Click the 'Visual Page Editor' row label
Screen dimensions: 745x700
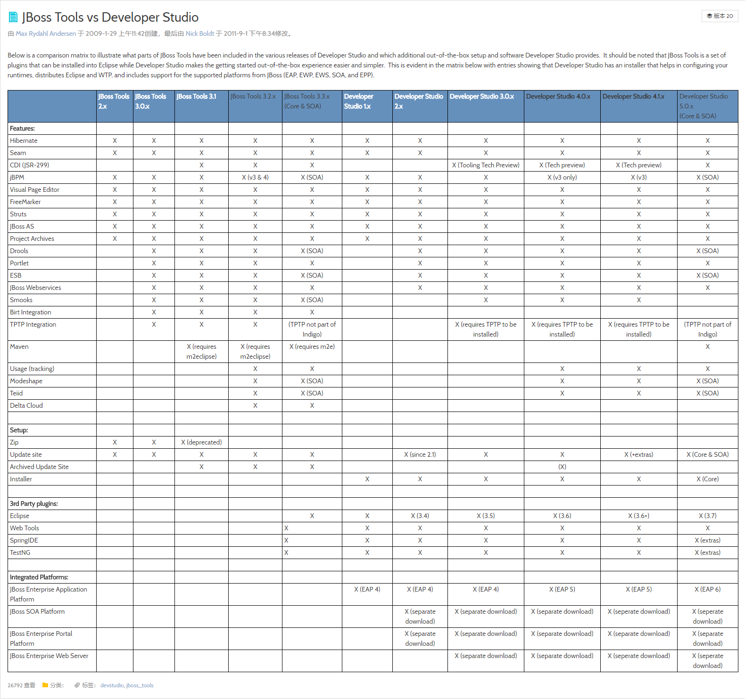point(34,189)
